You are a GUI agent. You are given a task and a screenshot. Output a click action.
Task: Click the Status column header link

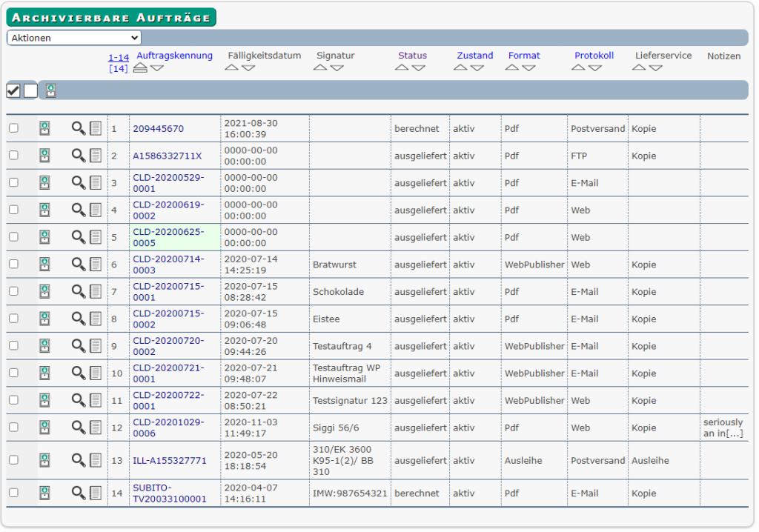[x=412, y=56]
